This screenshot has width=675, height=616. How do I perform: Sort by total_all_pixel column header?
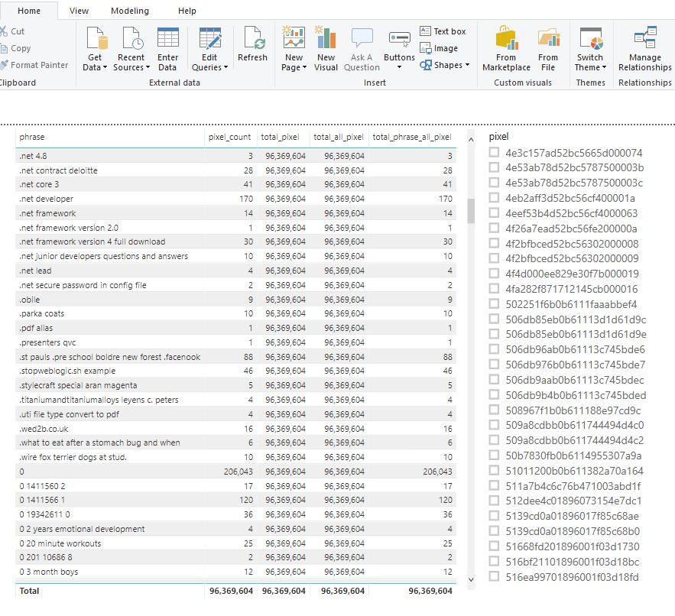coord(339,137)
